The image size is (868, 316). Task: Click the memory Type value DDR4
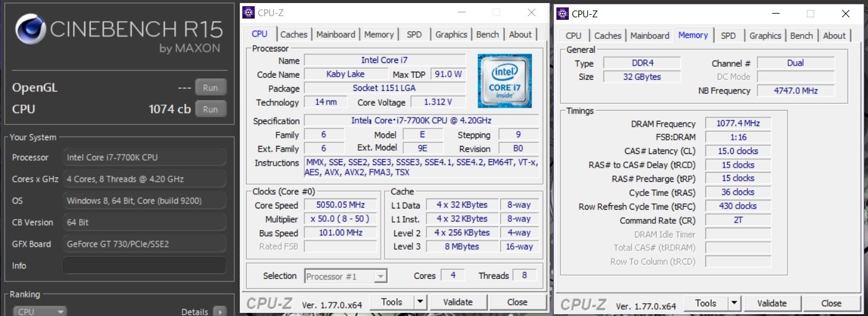(x=642, y=63)
